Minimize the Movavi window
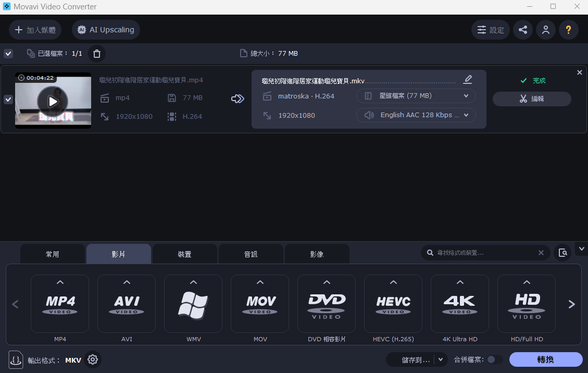This screenshot has width=588, height=373. [530, 6]
